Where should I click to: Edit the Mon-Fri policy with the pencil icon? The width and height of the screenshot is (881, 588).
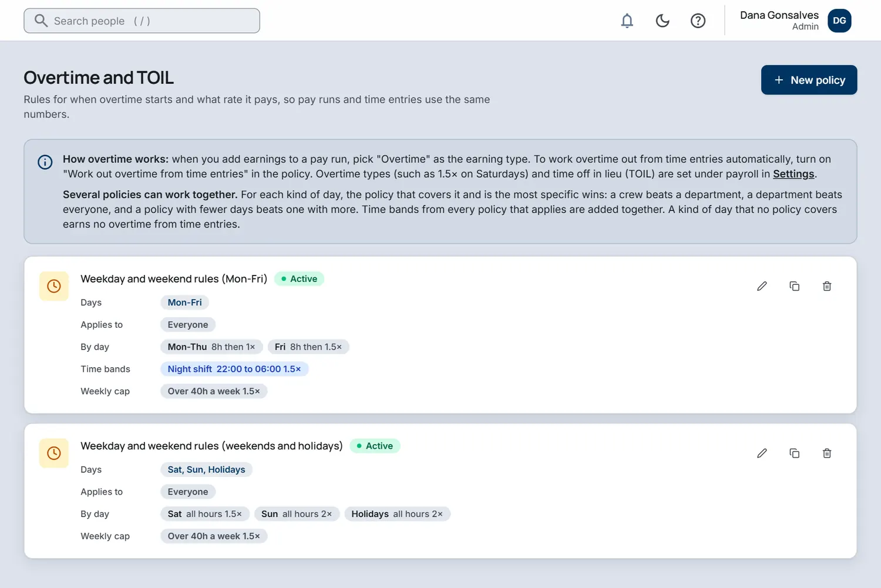[x=762, y=286]
